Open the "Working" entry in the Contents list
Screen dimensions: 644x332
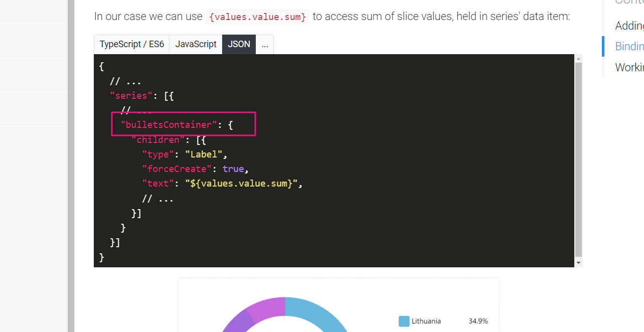click(x=629, y=67)
